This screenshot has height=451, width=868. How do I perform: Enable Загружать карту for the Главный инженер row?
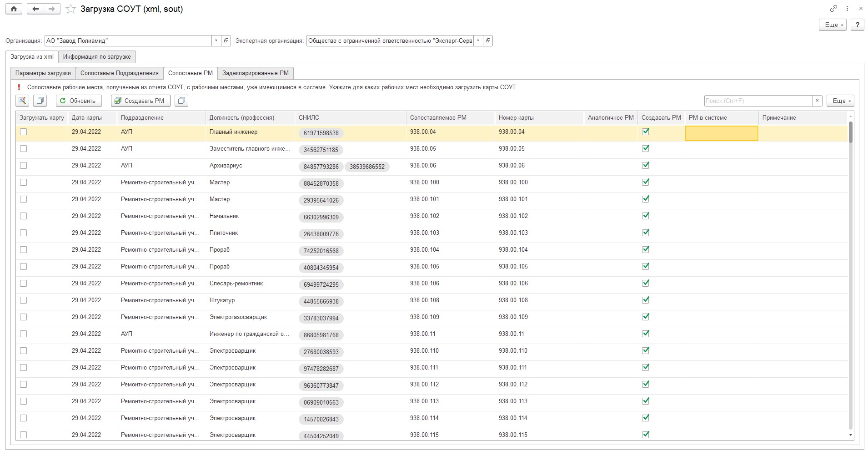click(x=24, y=132)
